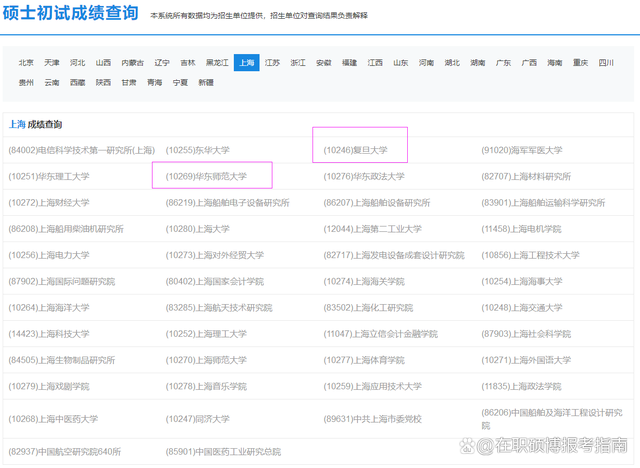Switch to the 四川 tab
Viewport: 640px width, 468px height.
click(x=607, y=62)
